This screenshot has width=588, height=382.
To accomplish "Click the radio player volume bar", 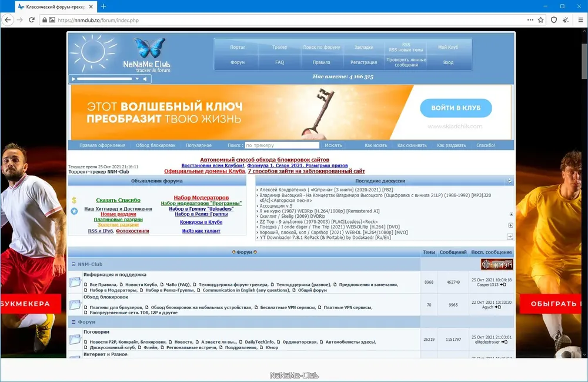I will [105, 79].
